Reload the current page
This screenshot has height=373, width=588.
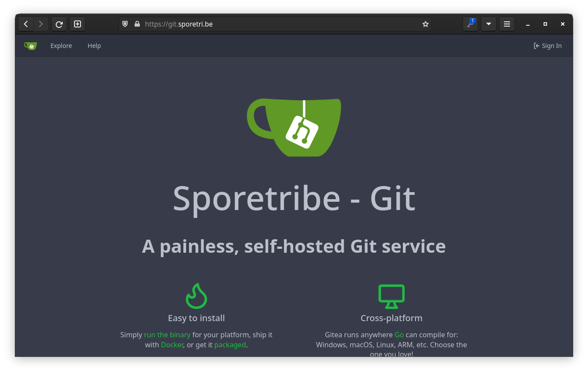point(59,24)
